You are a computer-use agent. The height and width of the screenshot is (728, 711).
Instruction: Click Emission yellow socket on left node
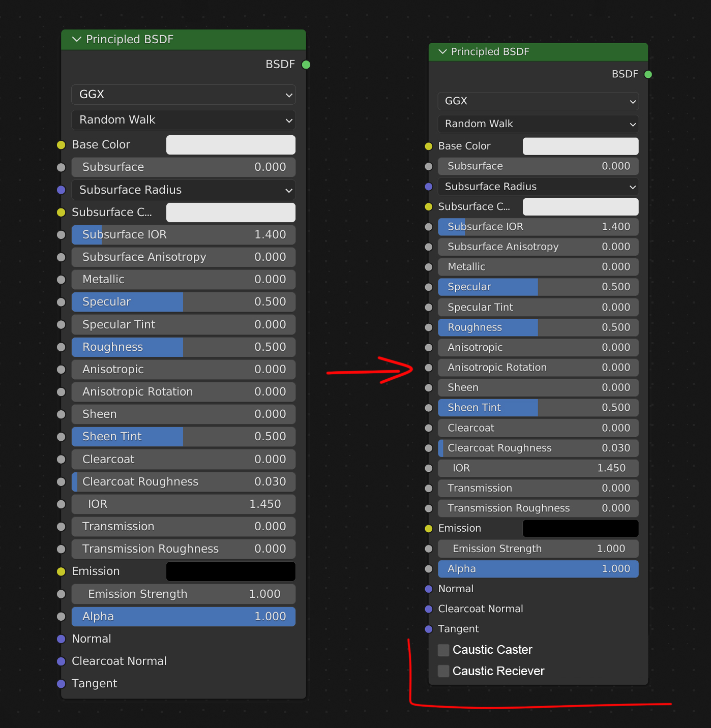(x=61, y=571)
